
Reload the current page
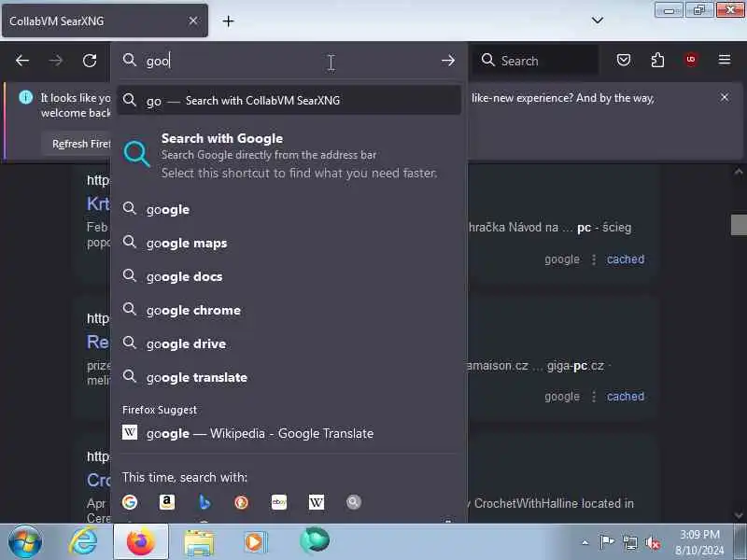(x=90, y=61)
